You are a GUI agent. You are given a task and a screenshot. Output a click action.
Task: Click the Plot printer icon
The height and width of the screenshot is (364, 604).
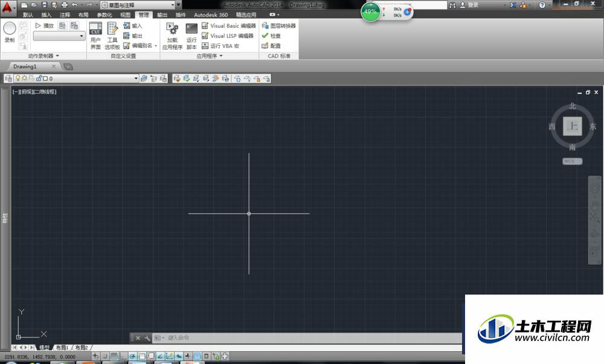[x=65, y=5]
